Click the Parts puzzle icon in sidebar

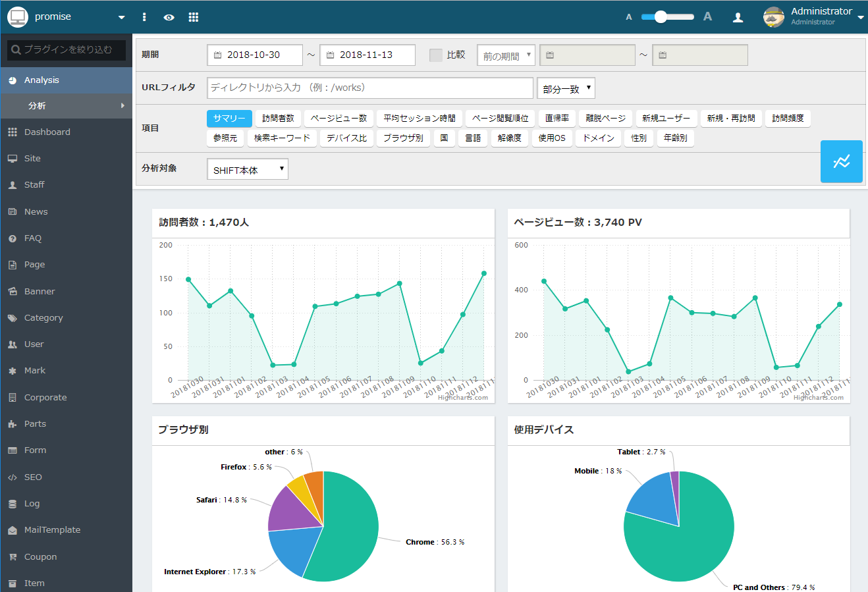click(x=13, y=424)
